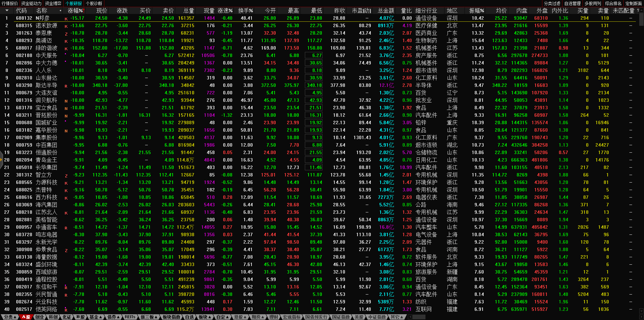644x320 pixels.
Task: Click the left panel expand arrow on window edge
Action: pyautogui.click(x=1, y=166)
